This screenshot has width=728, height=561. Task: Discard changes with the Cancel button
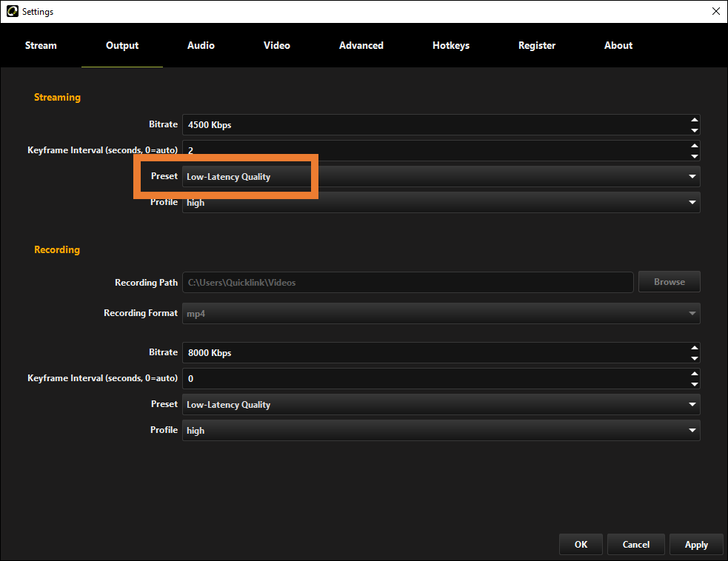[x=636, y=544]
